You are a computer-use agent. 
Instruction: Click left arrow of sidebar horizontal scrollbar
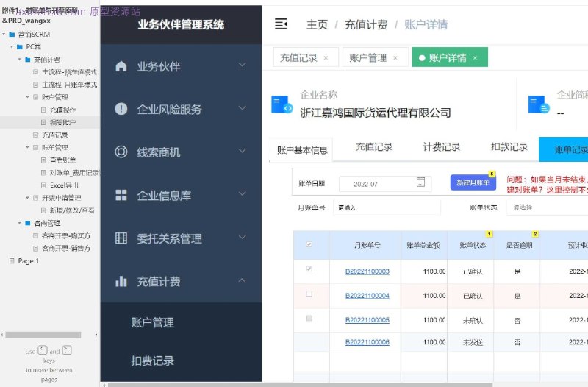(2, 335)
